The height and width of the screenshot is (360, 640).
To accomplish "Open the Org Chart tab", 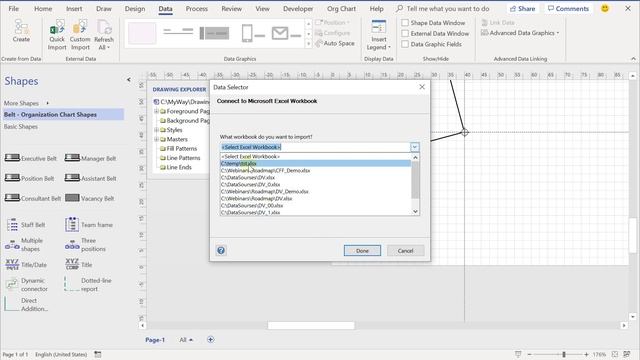I will [x=341, y=9].
